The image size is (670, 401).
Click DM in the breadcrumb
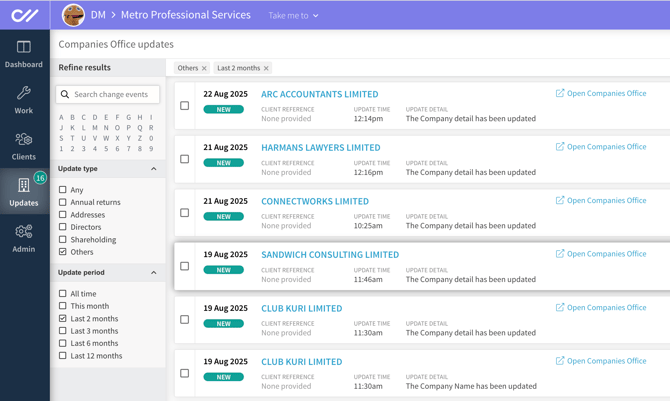(98, 15)
